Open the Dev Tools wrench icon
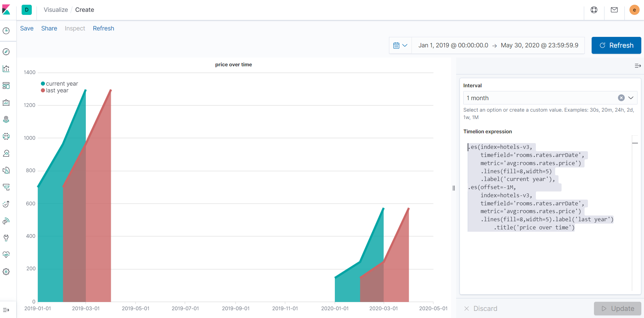 click(6, 238)
